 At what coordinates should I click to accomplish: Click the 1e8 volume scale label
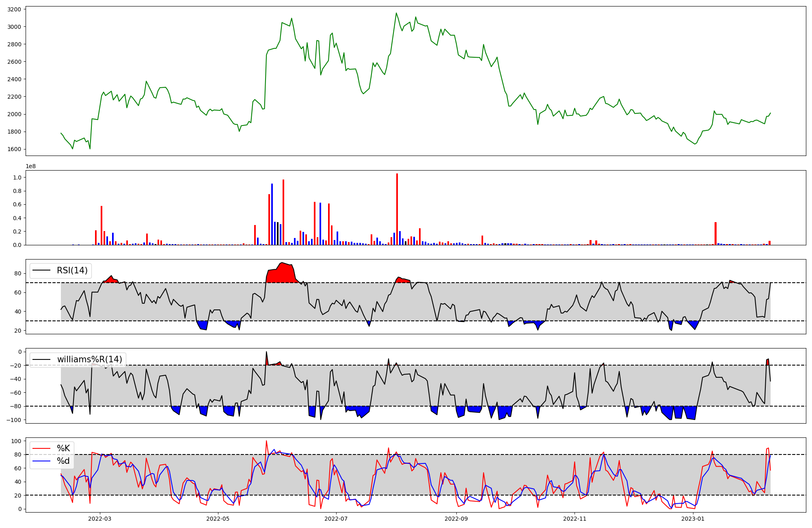click(30, 167)
